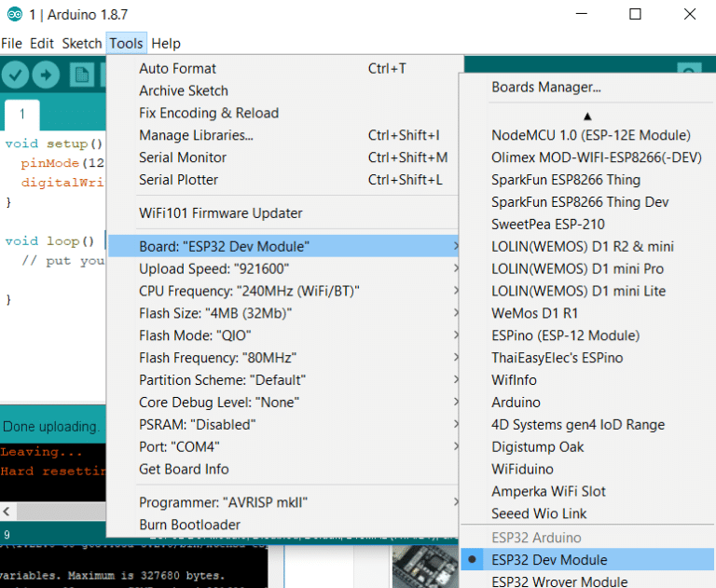Open the Sketch menu
The width and height of the screenshot is (716, 588).
point(82,44)
